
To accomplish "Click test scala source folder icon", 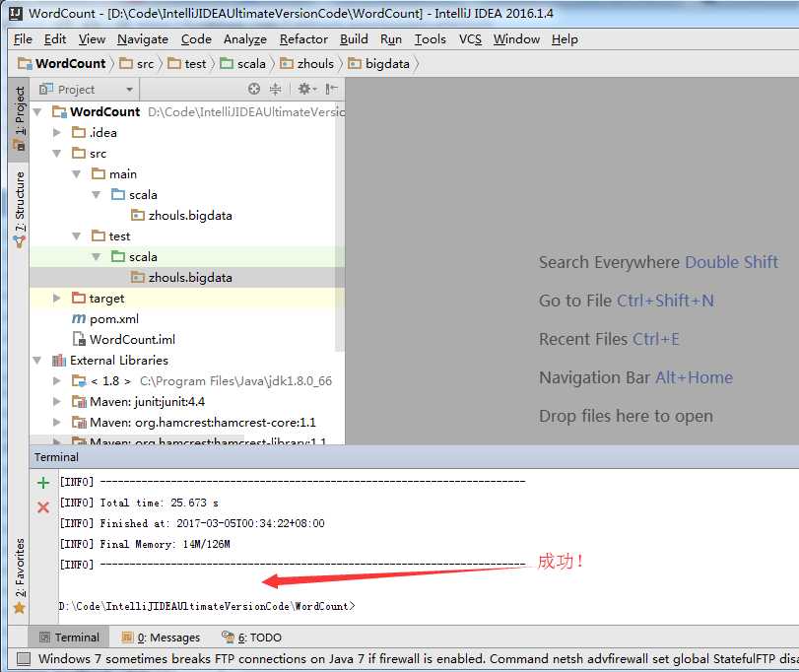I will click(118, 256).
